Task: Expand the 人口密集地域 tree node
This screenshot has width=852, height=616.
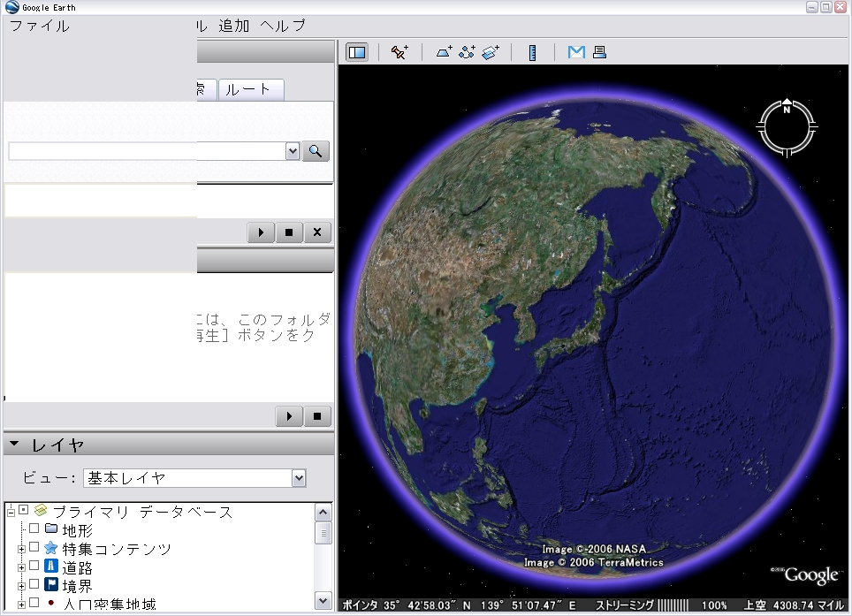Action: pos(21,605)
